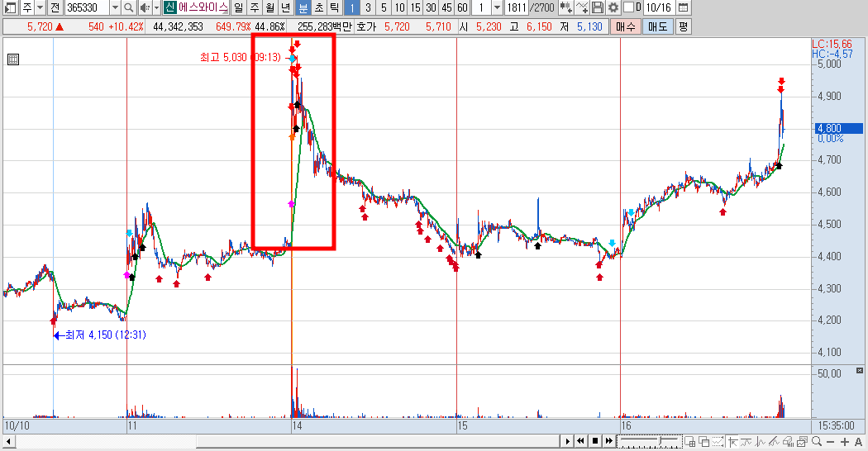Expand the stock code 365330 dropdown

coord(115,7)
